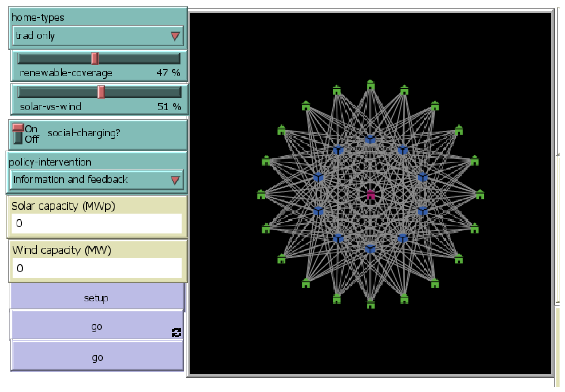
Task: Select the magenta house at the network center
Action: pos(371,194)
